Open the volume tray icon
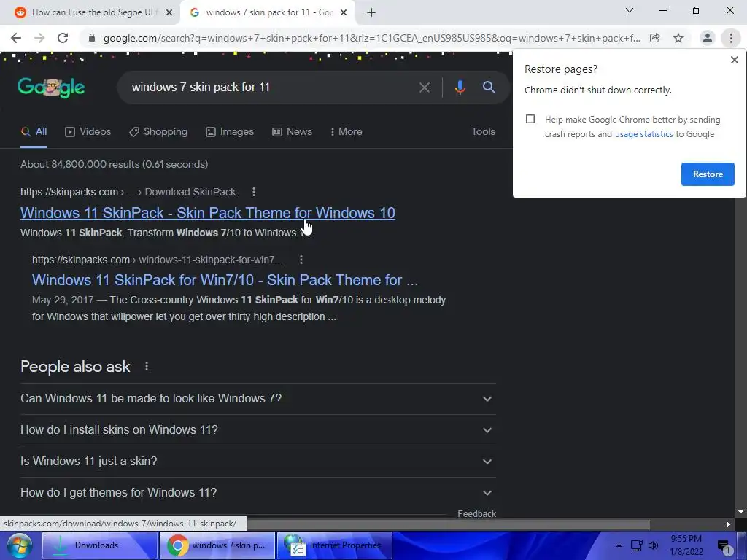 [654, 545]
